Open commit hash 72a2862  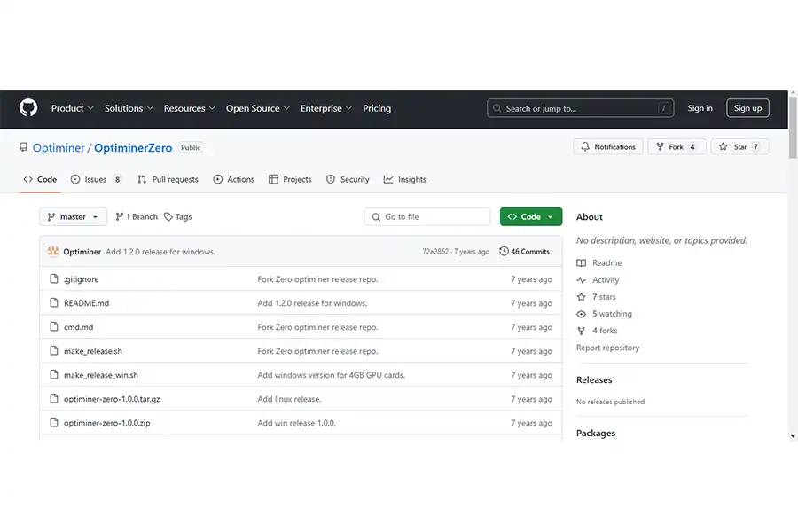tap(435, 252)
